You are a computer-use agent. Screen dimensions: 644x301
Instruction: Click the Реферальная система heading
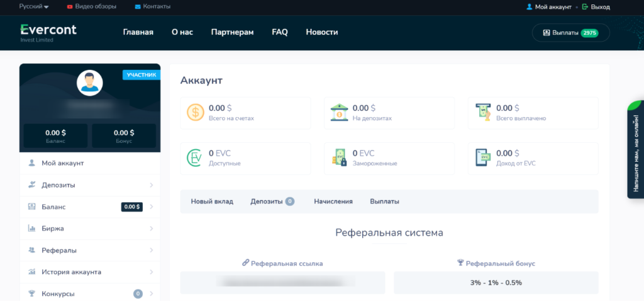tap(389, 233)
